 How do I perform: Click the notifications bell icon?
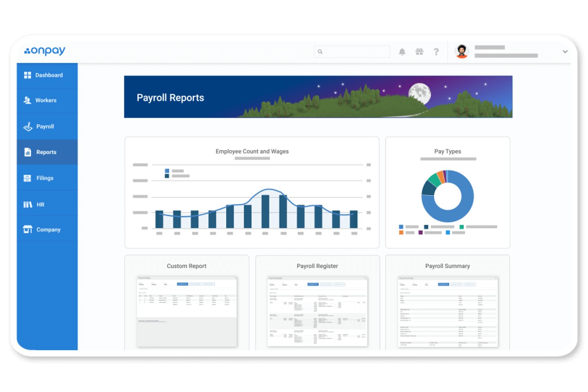pyautogui.click(x=402, y=52)
